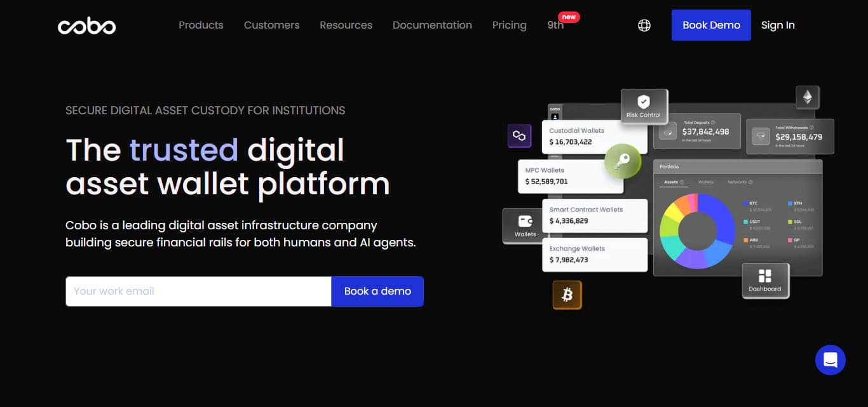Click the Ethereum icon tile
The width and height of the screenshot is (868, 407).
[808, 97]
